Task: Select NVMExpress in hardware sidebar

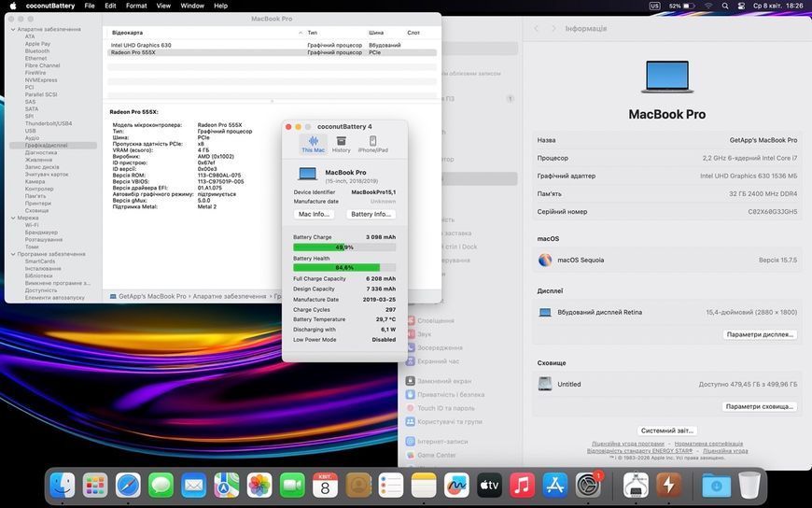Action: [x=41, y=80]
